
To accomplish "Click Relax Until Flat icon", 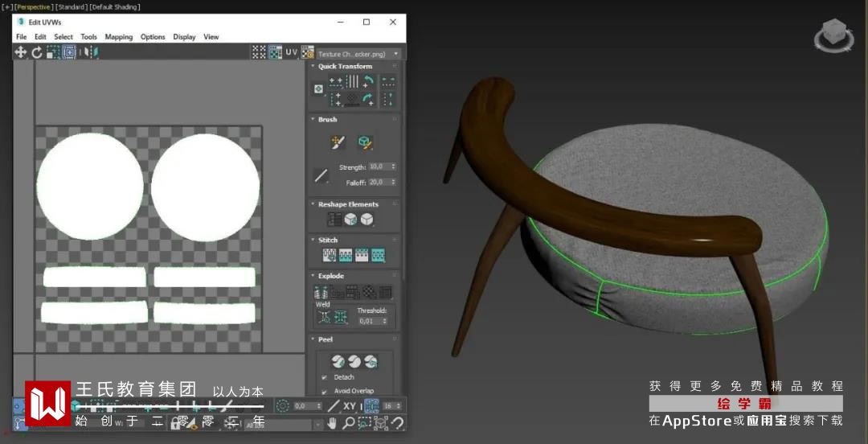I will pos(351,220).
